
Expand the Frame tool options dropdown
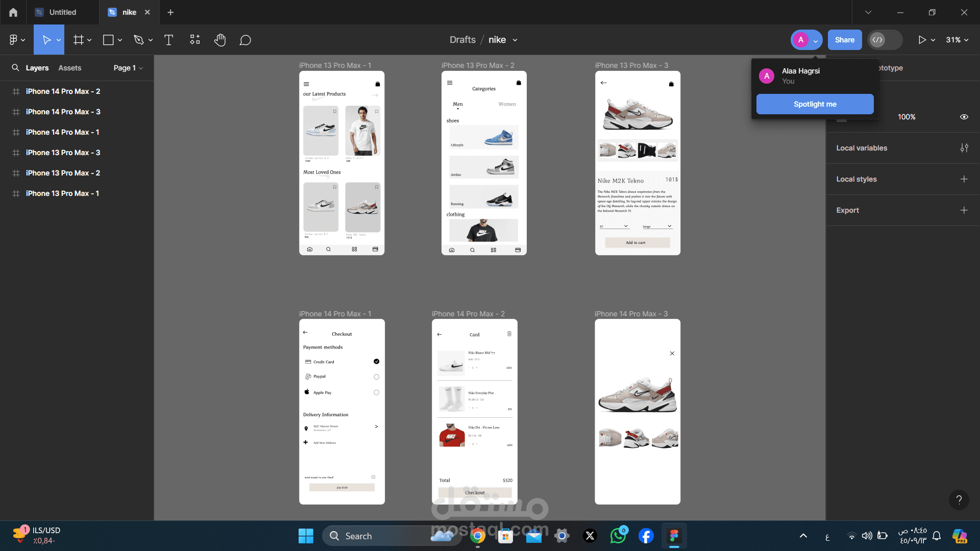tap(89, 40)
